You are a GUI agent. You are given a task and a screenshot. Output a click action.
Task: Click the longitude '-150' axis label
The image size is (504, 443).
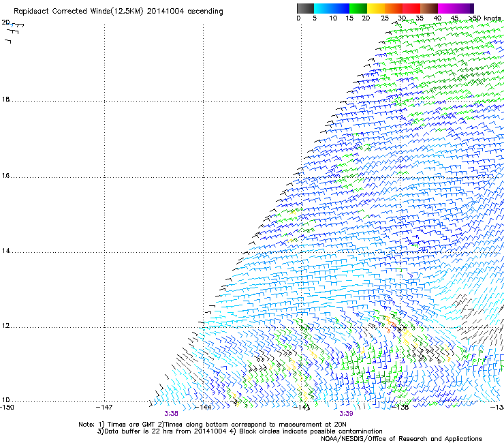point(7,408)
